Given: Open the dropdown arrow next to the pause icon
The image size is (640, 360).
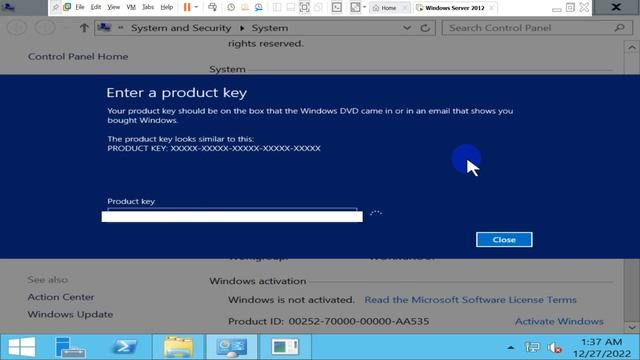Looking at the screenshot, I should [x=196, y=7].
